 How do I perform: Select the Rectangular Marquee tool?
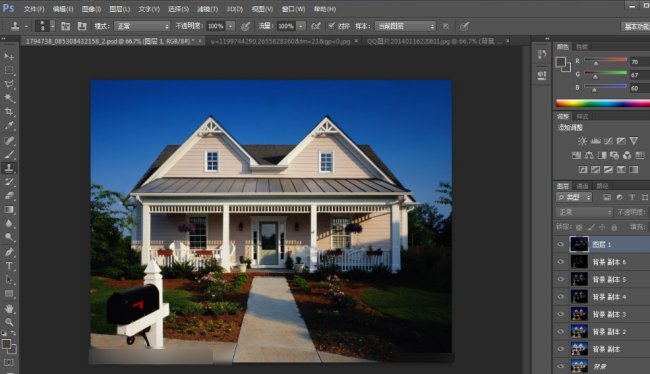click(x=9, y=70)
